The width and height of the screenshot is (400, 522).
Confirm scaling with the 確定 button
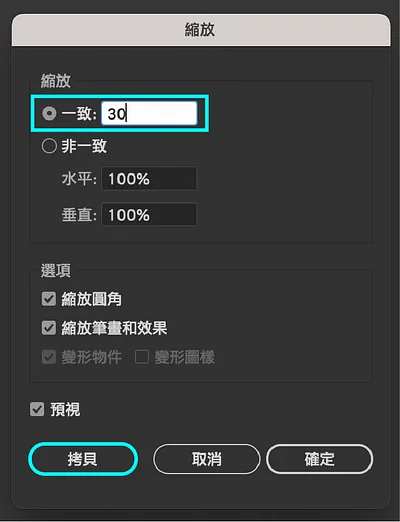click(319, 459)
